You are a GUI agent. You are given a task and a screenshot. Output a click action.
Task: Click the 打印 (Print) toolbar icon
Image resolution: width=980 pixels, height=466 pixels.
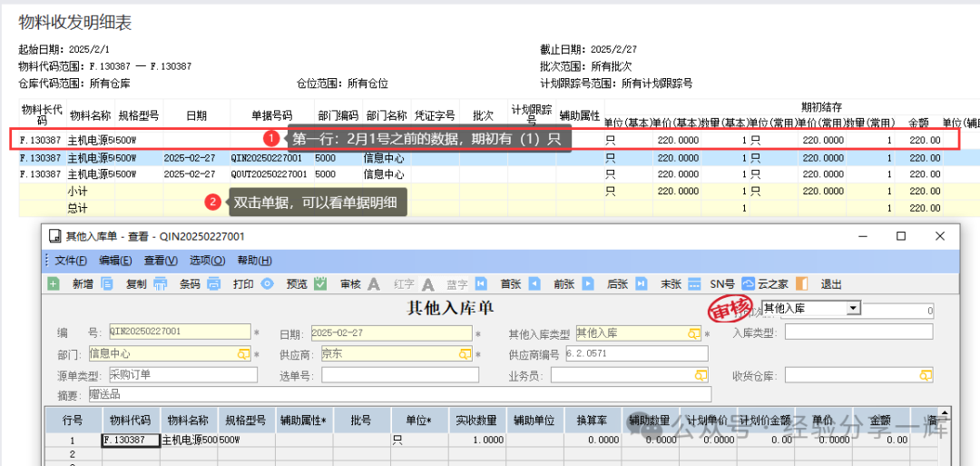214,283
